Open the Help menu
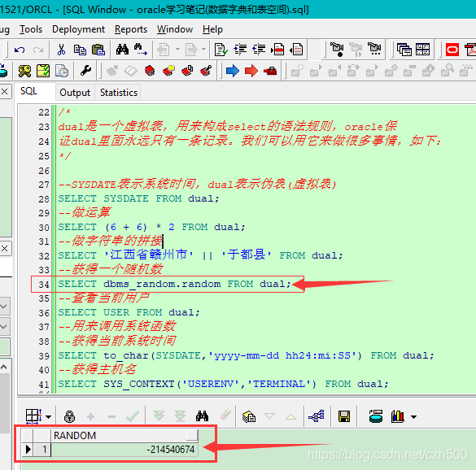 [x=212, y=29]
